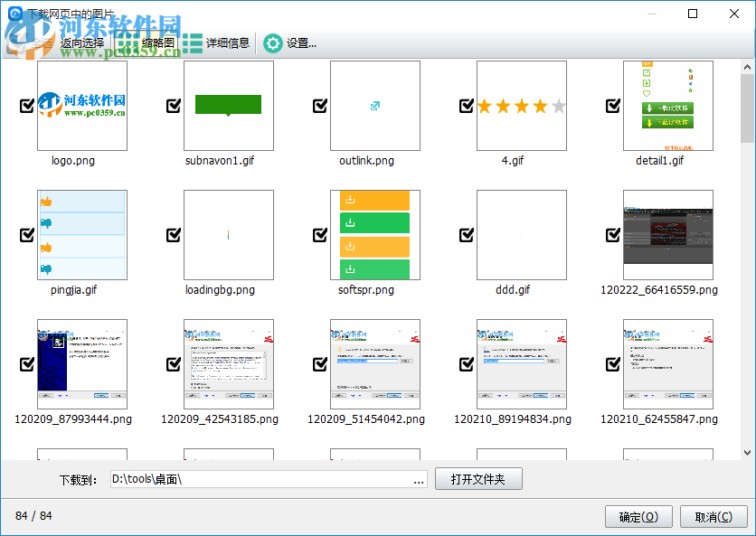
Task: Maximize the download images window
Action: pyautogui.click(x=693, y=14)
